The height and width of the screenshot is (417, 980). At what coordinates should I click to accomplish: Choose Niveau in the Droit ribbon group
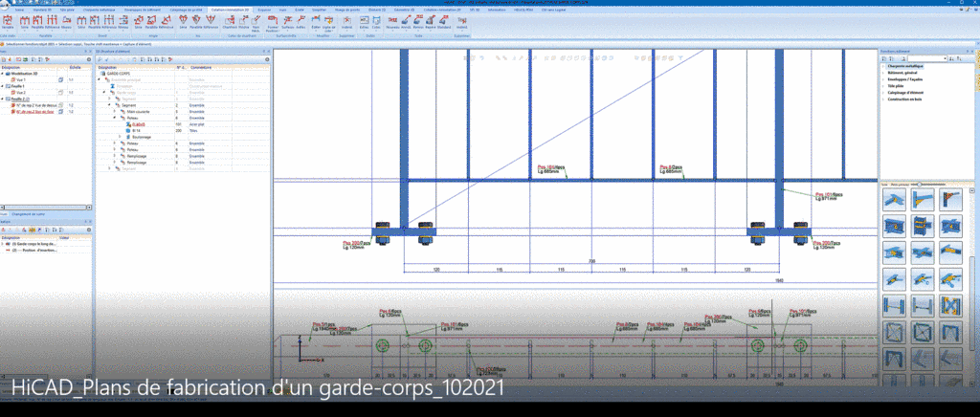point(123,22)
